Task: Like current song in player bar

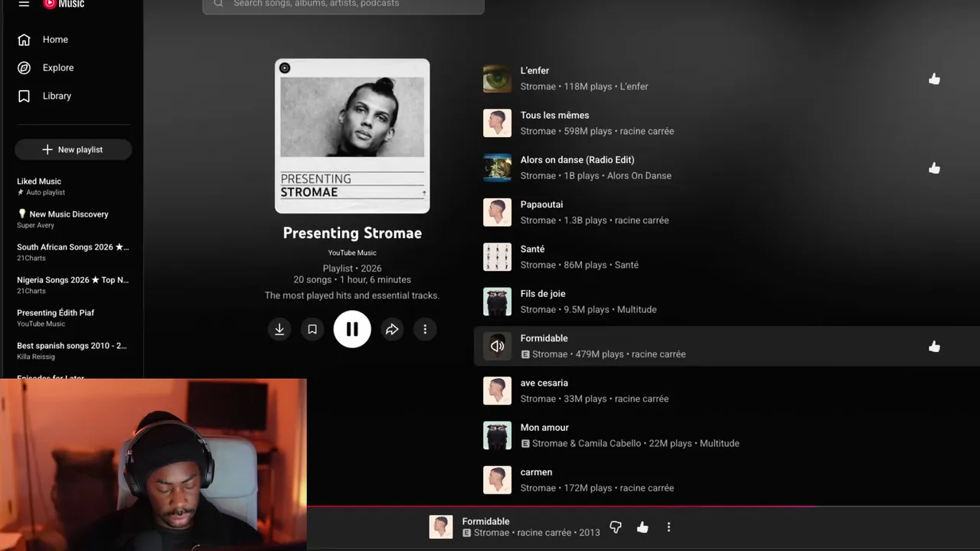Action: [642, 527]
